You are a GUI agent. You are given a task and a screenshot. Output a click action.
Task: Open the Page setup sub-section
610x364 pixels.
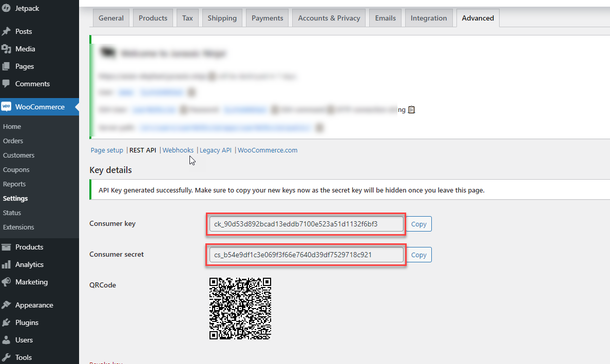pyautogui.click(x=107, y=150)
